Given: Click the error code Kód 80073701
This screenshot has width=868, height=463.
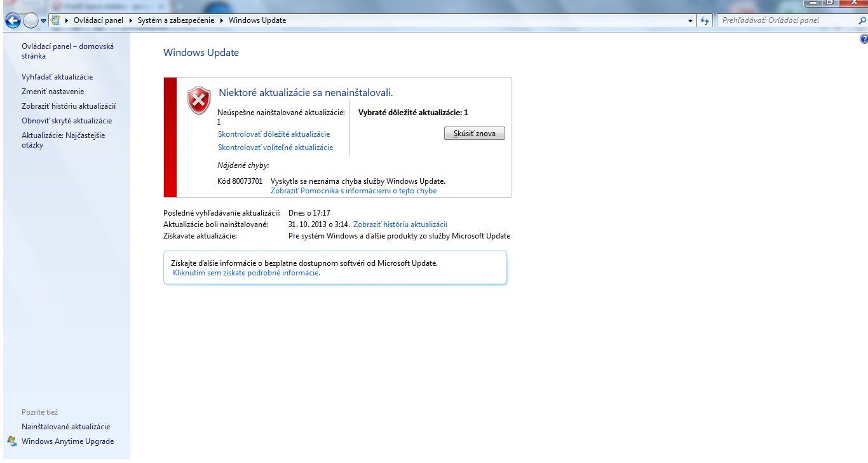Looking at the screenshot, I should tap(240, 181).
